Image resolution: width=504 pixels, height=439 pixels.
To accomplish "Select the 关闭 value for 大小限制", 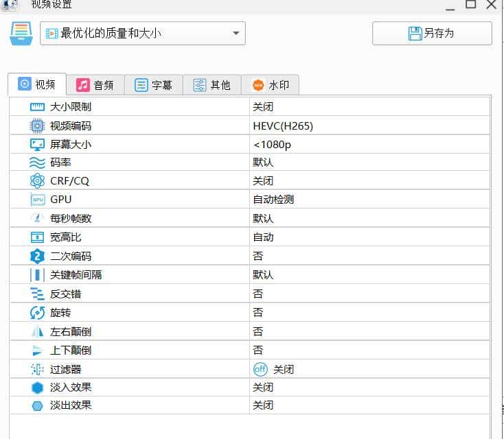I will pos(263,107).
